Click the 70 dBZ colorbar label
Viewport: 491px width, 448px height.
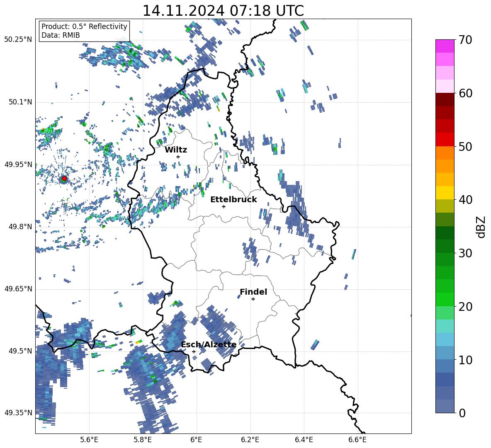coord(465,40)
